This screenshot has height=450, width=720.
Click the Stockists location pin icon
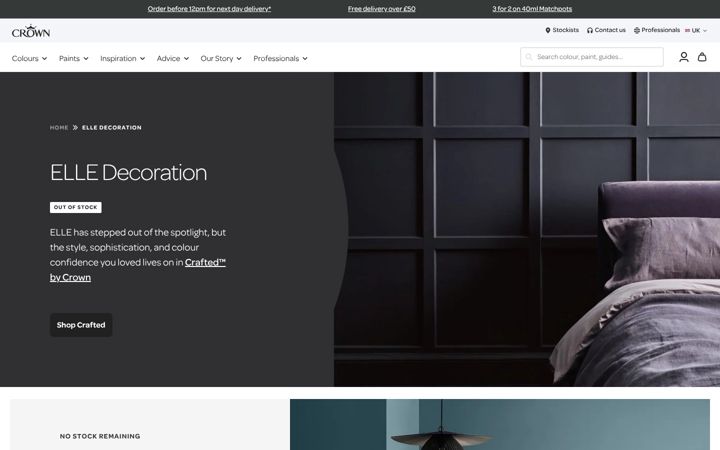(547, 30)
